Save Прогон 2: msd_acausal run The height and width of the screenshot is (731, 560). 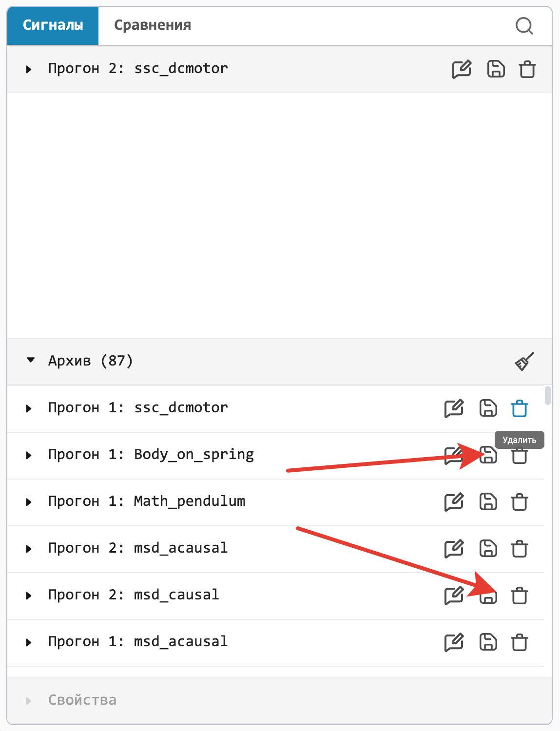[x=488, y=549]
